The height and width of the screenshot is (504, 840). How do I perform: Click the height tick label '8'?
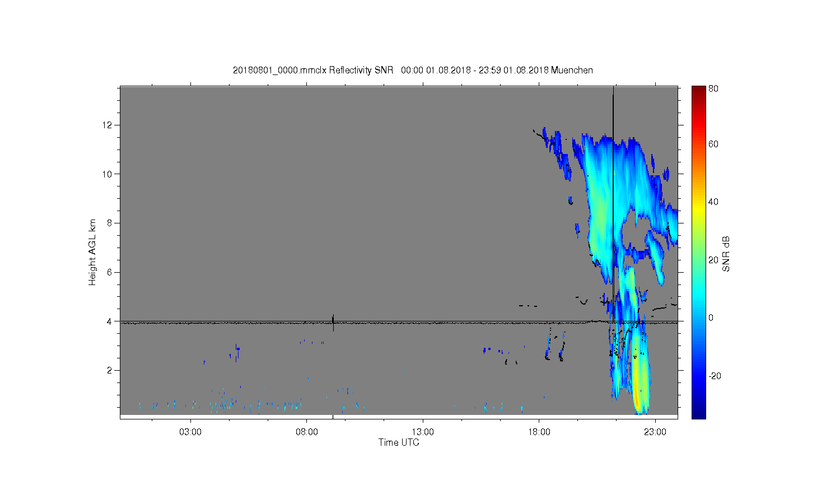tap(110, 223)
